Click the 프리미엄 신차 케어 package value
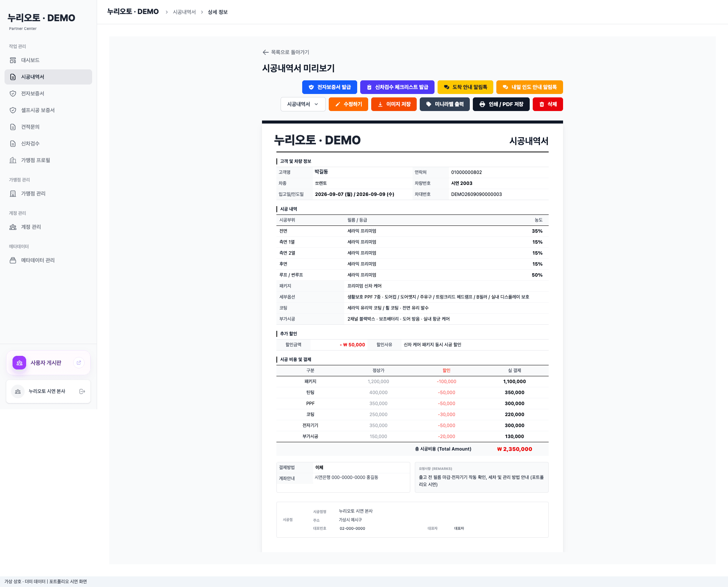 364,286
